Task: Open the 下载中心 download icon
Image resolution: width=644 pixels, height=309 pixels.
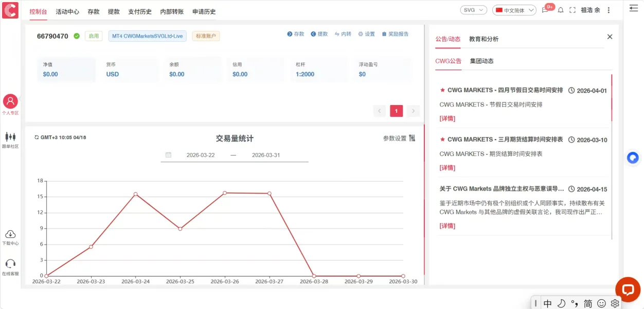Action: pos(10,234)
